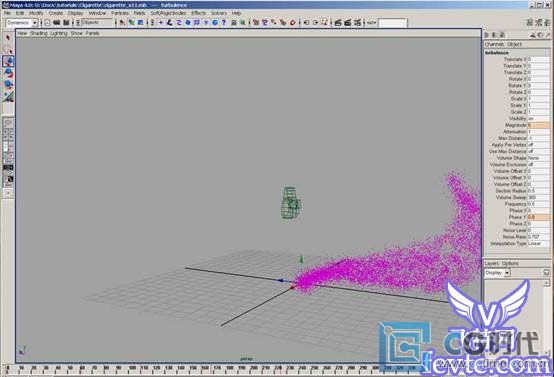
Task: Open Render Globals icon on status line
Action: pos(357,23)
